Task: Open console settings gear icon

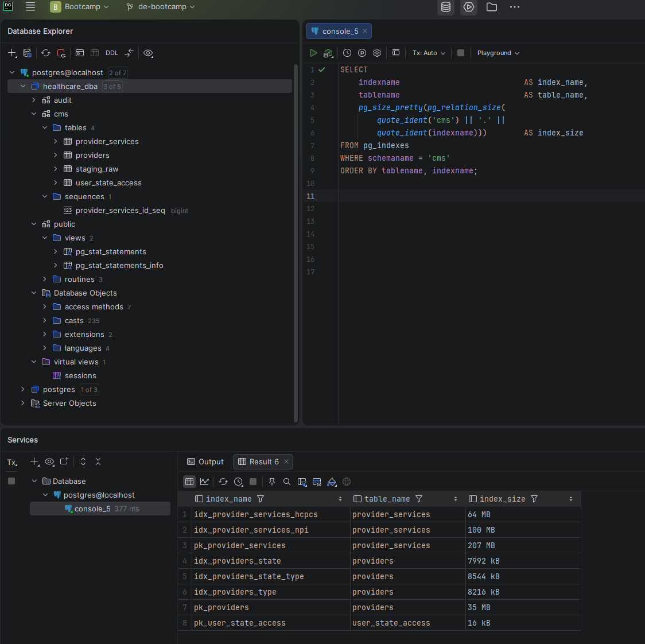Action: coord(377,53)
